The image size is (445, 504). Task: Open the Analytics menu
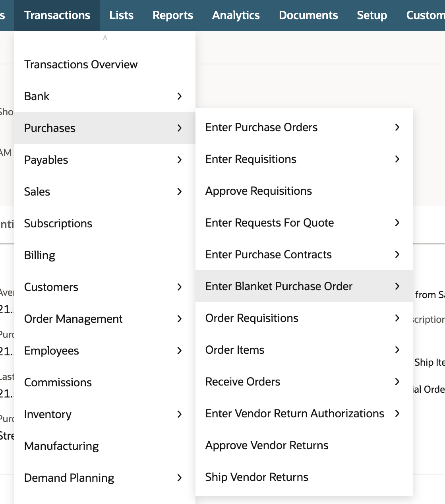236,16
